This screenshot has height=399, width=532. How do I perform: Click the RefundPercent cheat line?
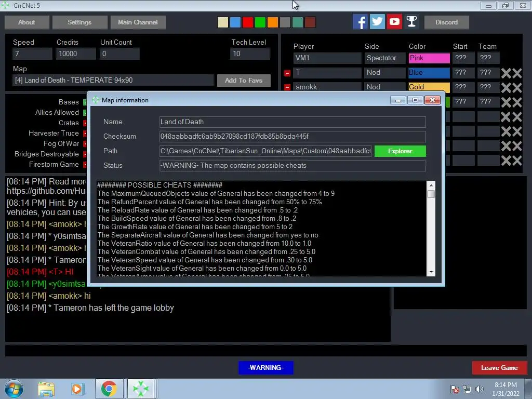(210, 202)
